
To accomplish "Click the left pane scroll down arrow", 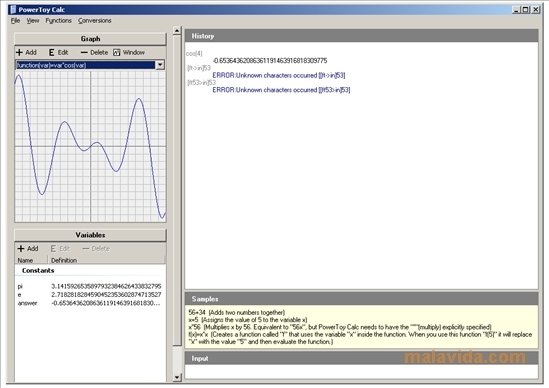I will click(177, 377).
